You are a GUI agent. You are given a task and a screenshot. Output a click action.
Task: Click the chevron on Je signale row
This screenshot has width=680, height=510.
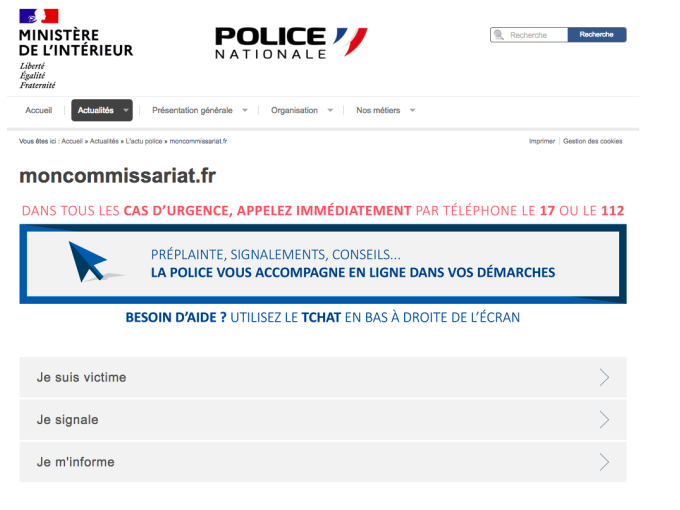click(605, 420)
